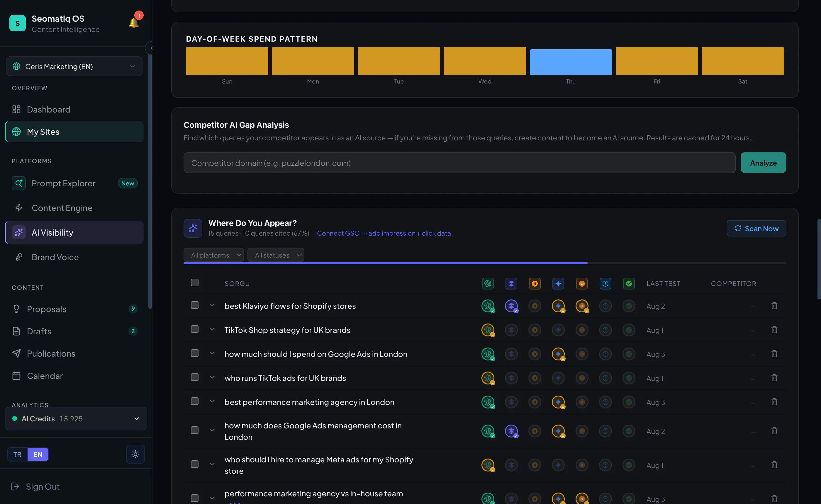Viewport: 821px width, 504px height.
Task: Check performance marketing agency vs in-house checkbox
Action: tap(194, 498)
